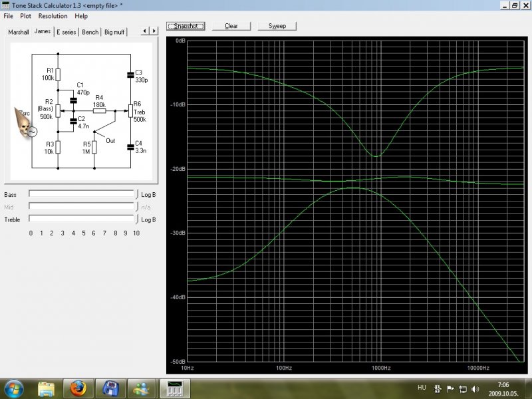Select the R2 Bass 500k potentiometer
This screenshot has height=399, width=532.
58,111
